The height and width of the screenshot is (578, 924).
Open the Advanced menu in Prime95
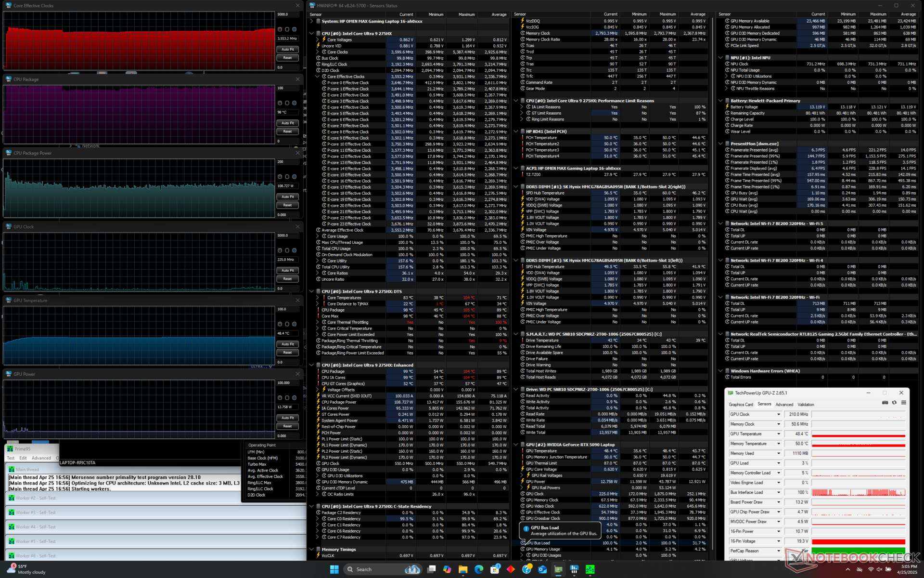(41, 458)
